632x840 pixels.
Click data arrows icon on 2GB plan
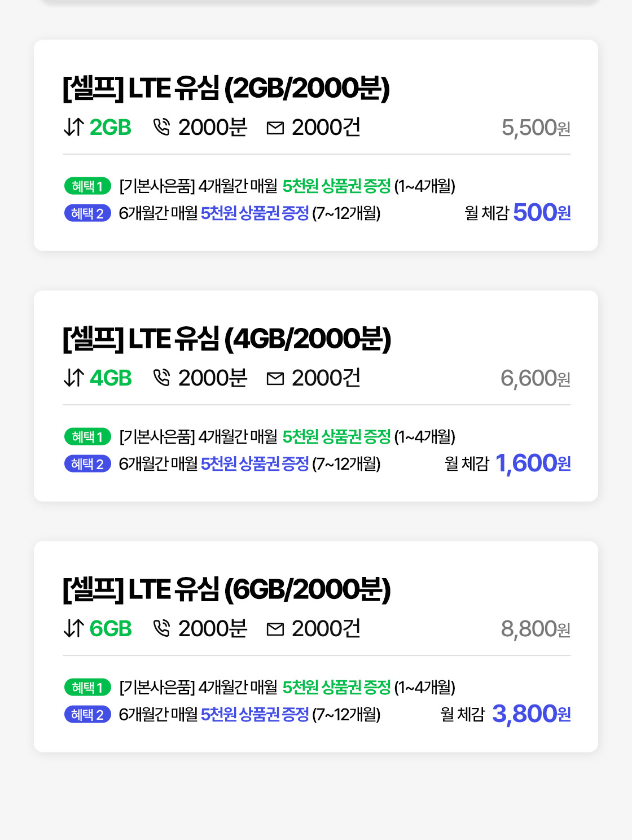tap(74, 128)
